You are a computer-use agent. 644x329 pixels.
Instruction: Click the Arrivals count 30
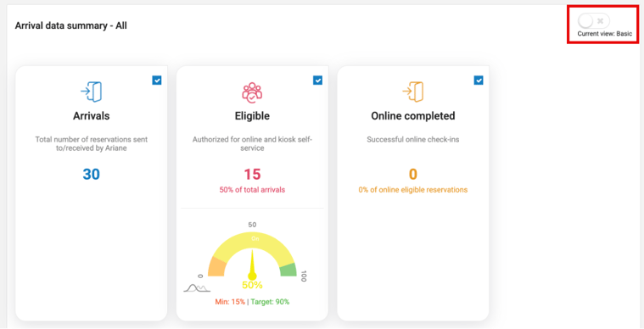91,175
